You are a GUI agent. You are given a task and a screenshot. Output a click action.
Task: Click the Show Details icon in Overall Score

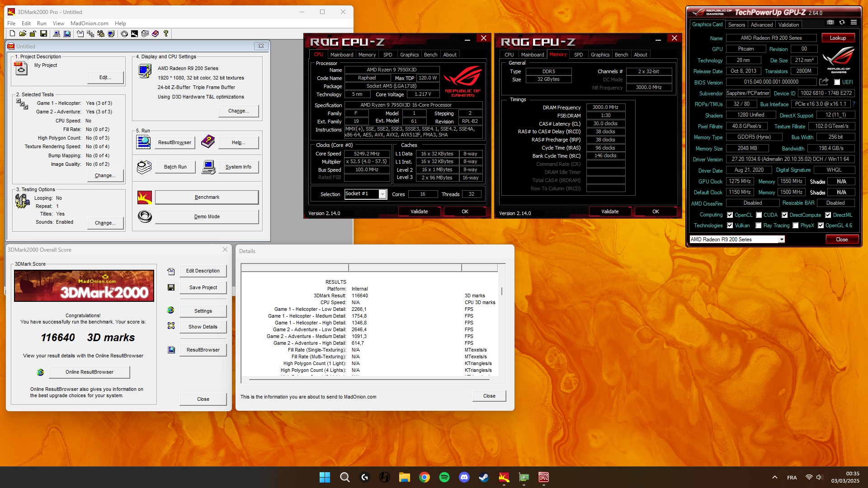pos(171,326)
